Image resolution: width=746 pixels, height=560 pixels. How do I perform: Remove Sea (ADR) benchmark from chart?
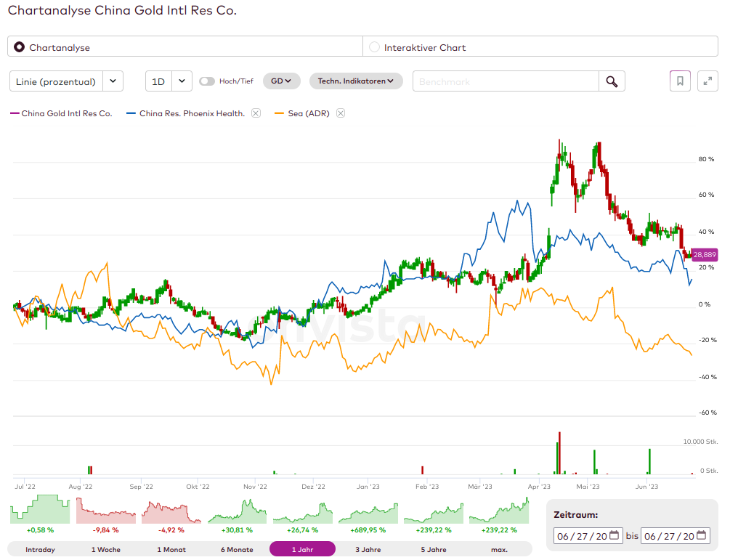tap(341, 113)
